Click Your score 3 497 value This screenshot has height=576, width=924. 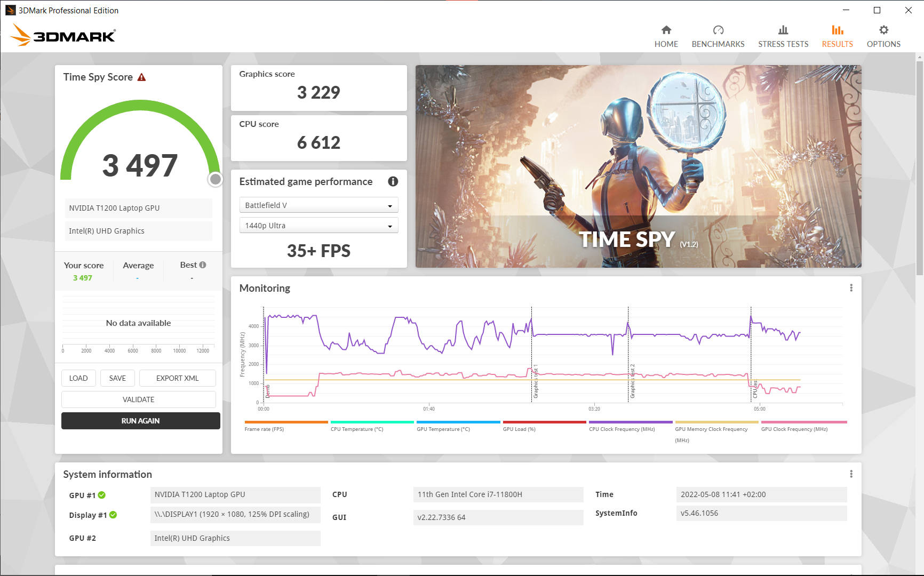coord(83,278)
